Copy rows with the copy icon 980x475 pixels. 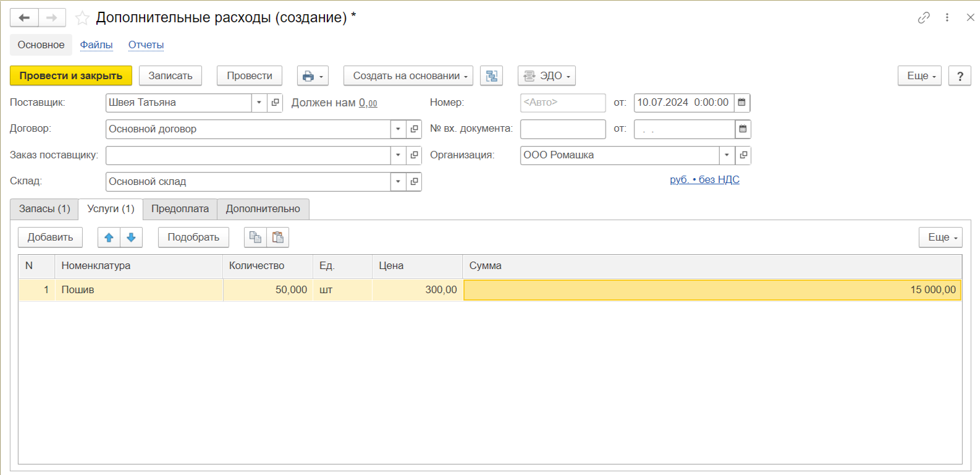click(255, 237)
